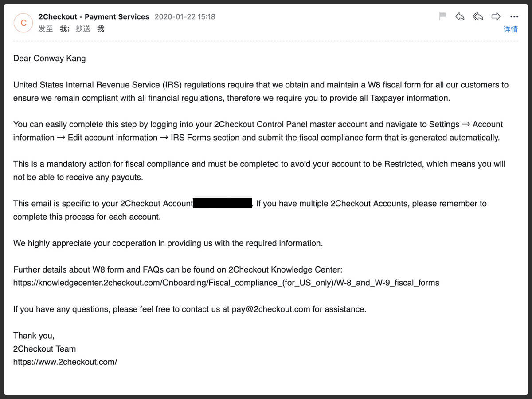
Task: Forward this email using the arrow icon
Action: click(x=496, y=17)
